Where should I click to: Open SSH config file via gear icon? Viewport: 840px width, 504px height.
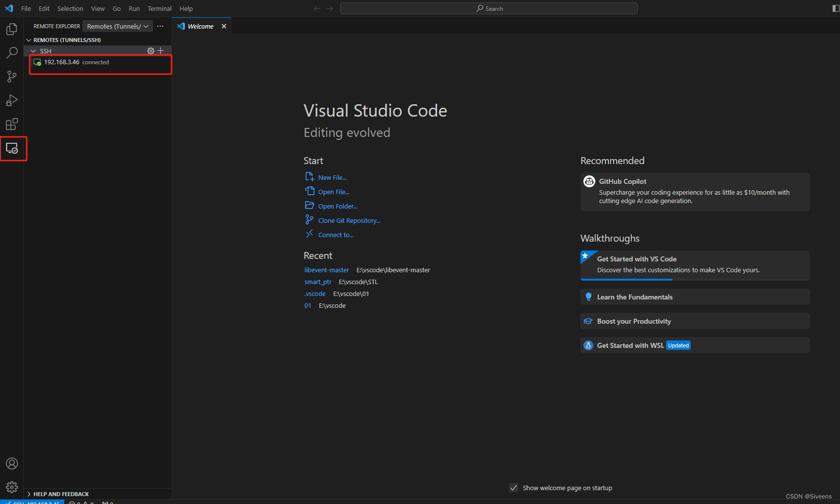click(x=151, y=51)
